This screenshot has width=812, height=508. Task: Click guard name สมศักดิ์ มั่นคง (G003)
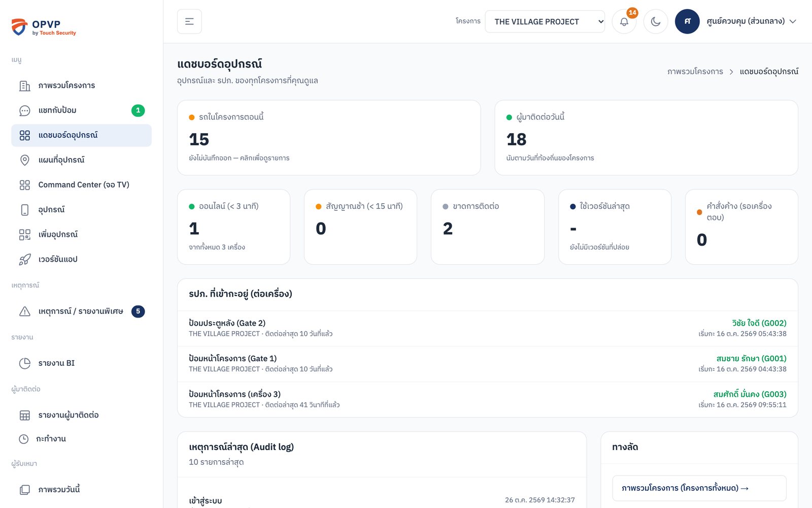tap(750, 394)
